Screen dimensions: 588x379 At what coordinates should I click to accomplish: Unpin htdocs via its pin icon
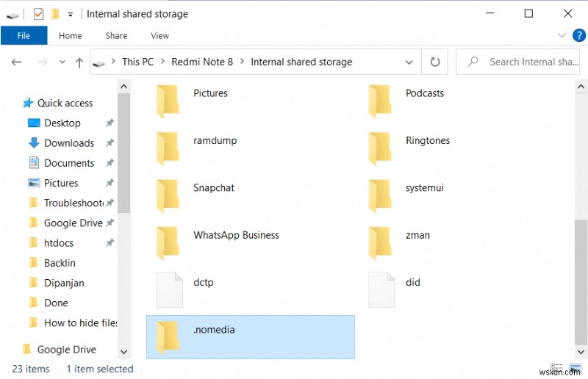[110, 243]
